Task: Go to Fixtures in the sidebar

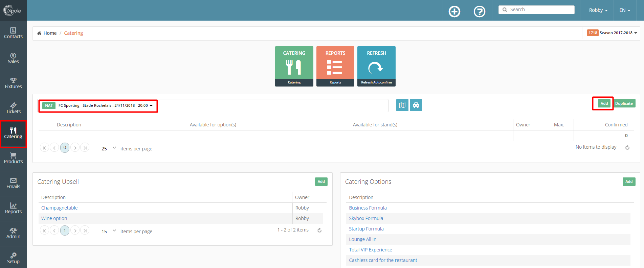Action: tap(13, 83)
